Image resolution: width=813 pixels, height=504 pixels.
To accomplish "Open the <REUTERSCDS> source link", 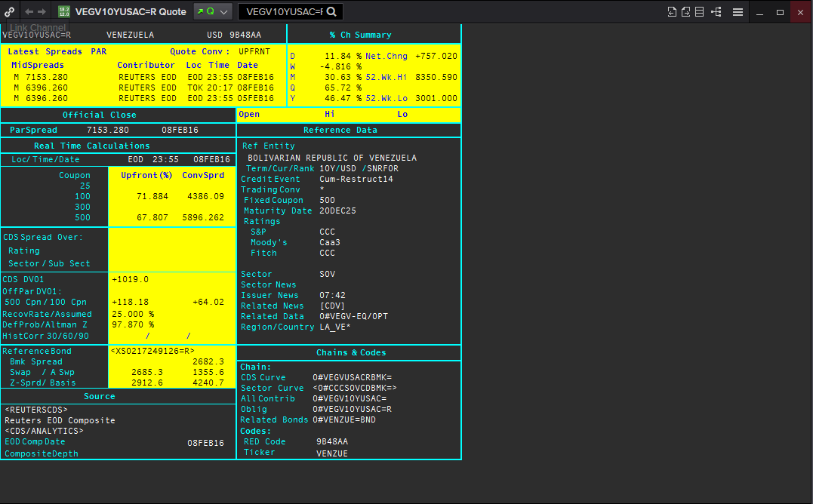I will tap(36, 410).
